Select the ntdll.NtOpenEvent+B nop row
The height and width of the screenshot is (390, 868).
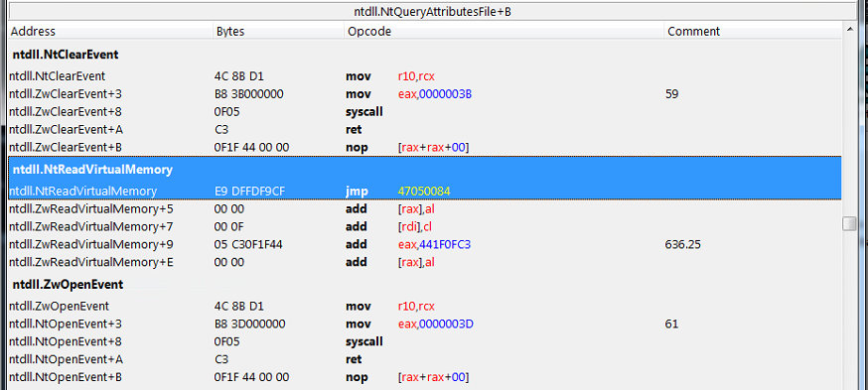[x=425, y=377]
